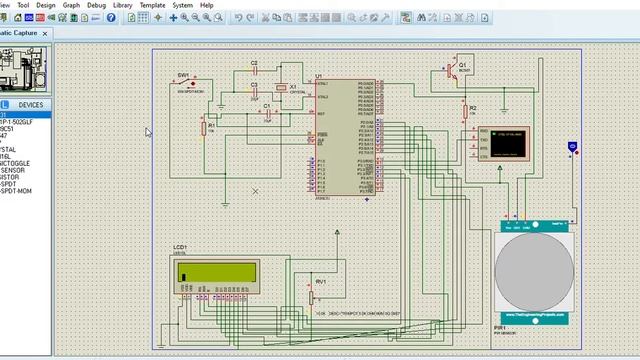This screenshot has height=360, width=640.
Task: Click the Zoom Out magnifier icon
Action: point(196,18)
